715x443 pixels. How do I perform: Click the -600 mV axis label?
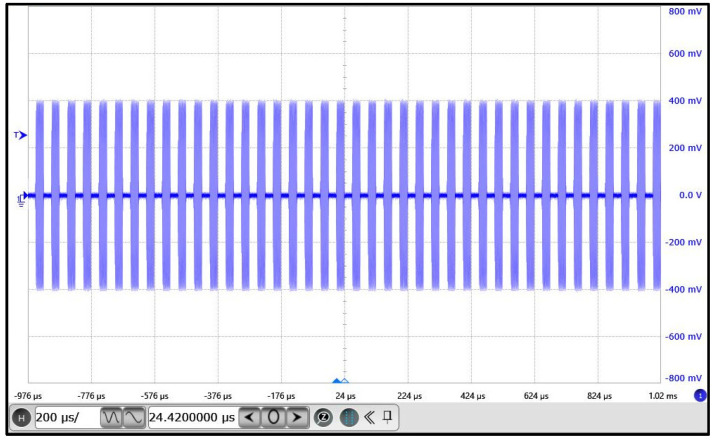(683, 337)
